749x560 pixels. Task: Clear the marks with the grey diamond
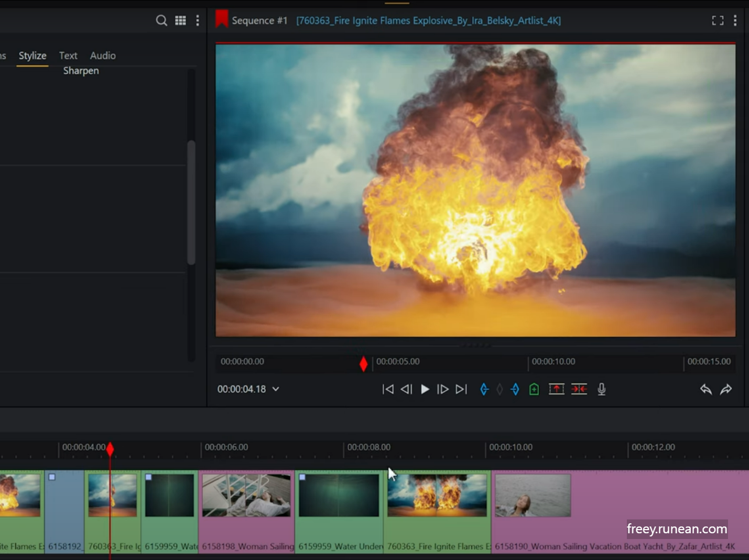coord(500,389)
